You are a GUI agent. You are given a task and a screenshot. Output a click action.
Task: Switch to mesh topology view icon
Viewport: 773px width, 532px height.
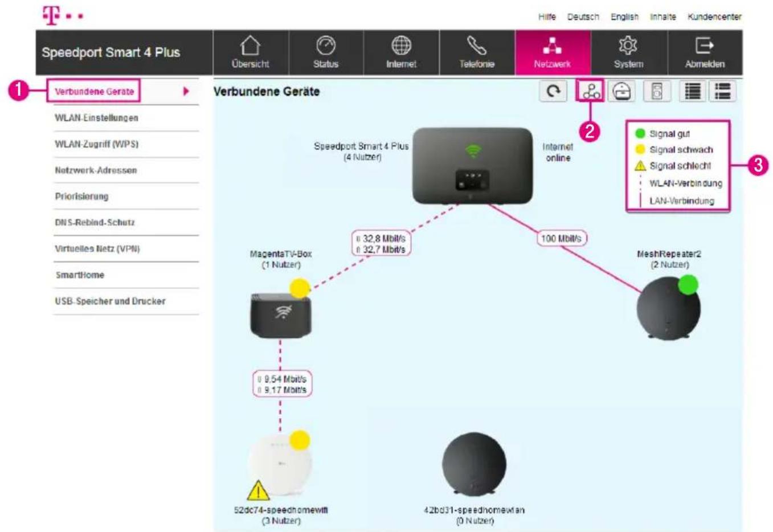[x=591, y=91]
